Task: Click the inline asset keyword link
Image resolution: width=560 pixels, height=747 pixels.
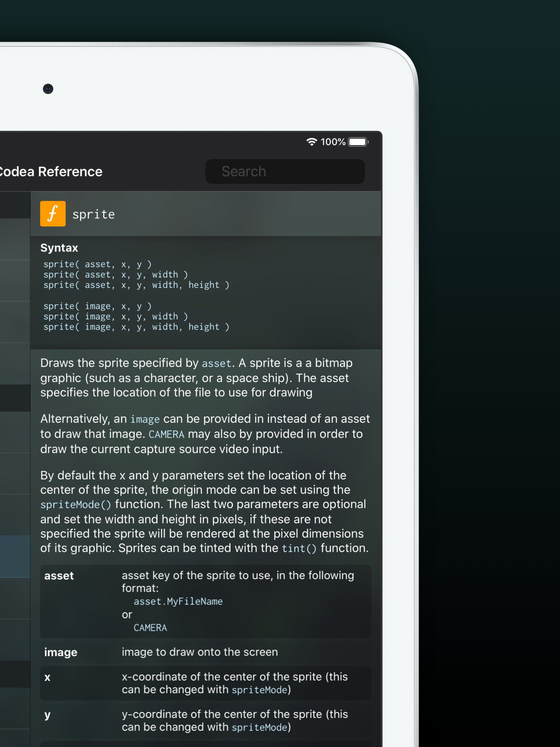Action: point(216,363)
